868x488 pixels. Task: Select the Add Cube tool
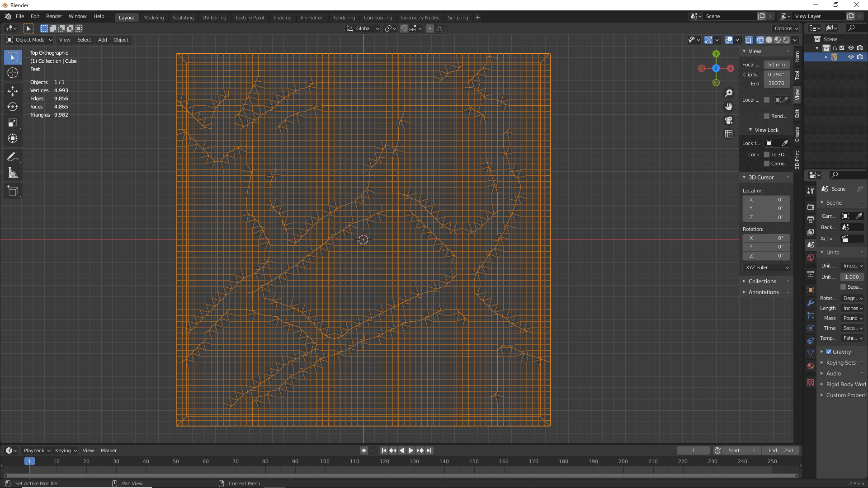(13, 191)
